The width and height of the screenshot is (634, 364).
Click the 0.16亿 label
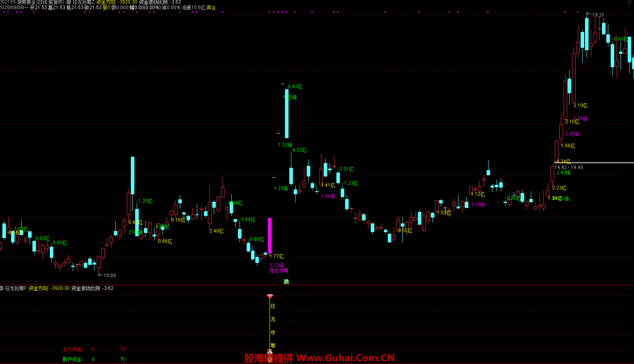[x=178, y=220]
